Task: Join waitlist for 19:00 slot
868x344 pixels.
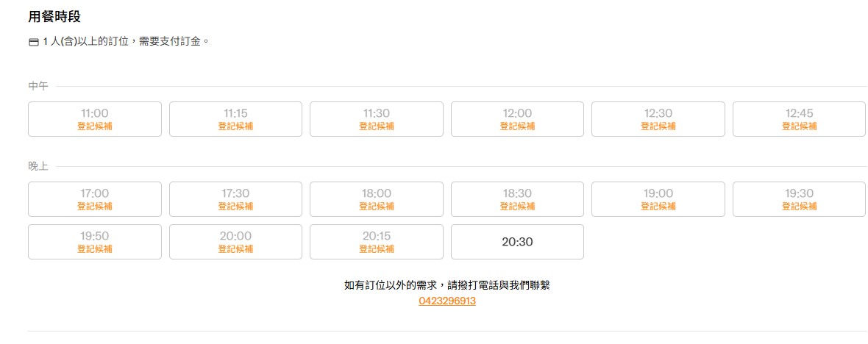Action: coord(658,199)
